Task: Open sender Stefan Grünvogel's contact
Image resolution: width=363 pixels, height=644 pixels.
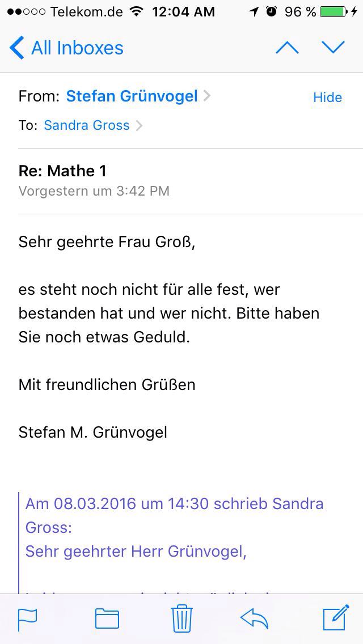Action: point(132,96)
